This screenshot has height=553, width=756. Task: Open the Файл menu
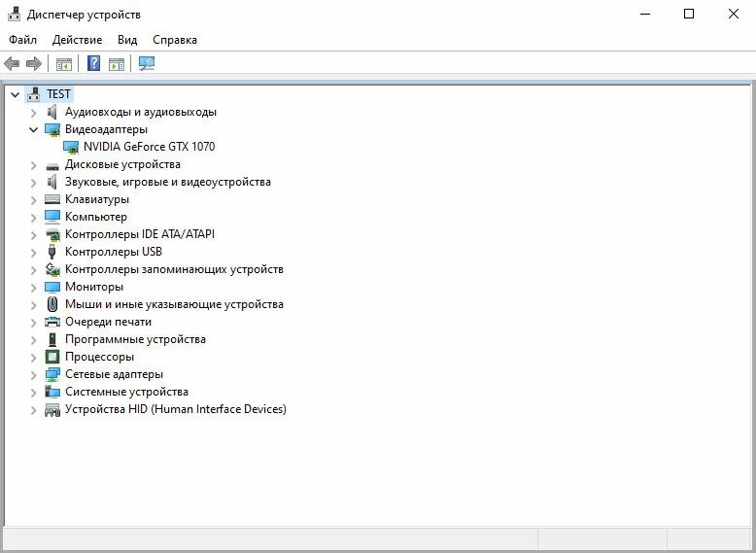tap(22, 40)
